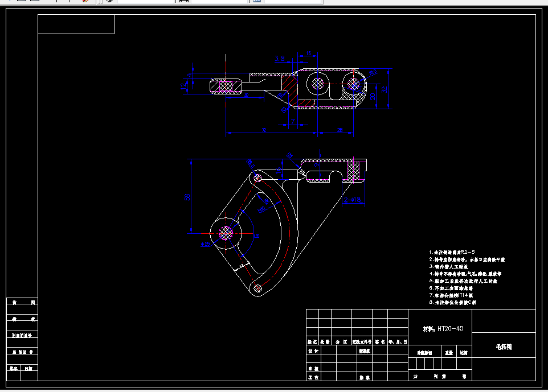The image size is (548, 392).
Task: Select the 28 horizontal dimension text
Action: click(340, 130)
